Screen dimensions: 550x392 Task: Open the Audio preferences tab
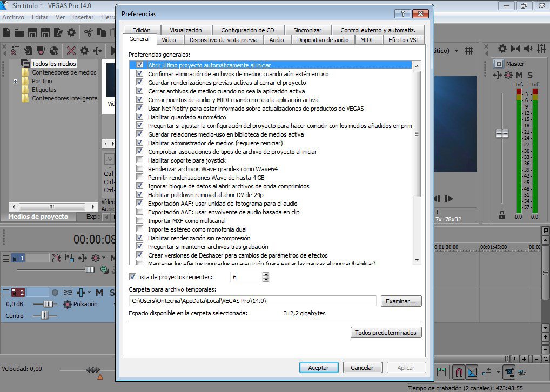point(277,40)
